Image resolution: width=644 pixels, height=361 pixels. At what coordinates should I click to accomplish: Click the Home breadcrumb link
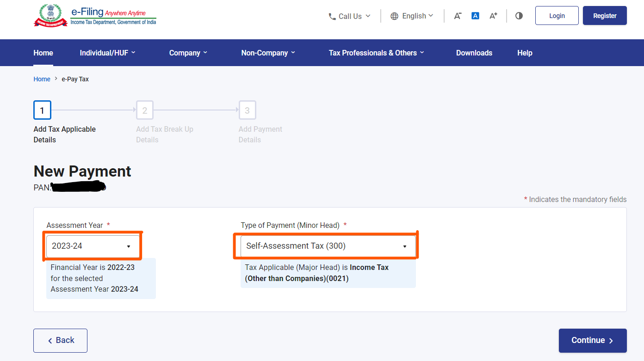(x=42, y=79)
